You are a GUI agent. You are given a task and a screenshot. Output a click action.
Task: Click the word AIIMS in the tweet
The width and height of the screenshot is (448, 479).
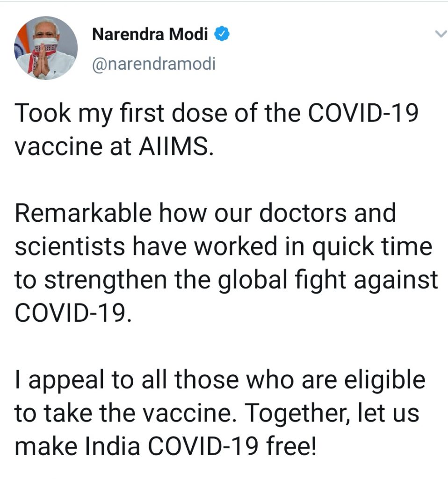[176, 146]
